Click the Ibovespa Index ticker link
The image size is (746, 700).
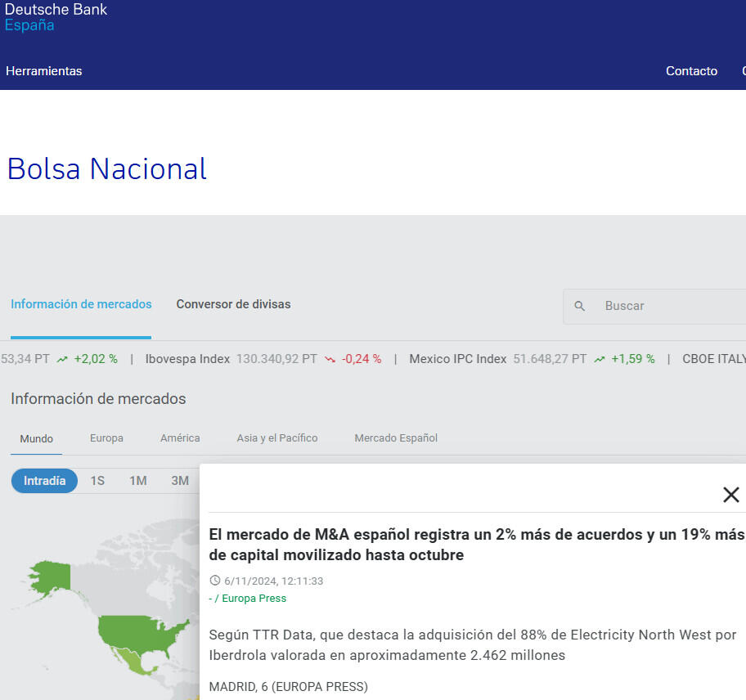187,359
